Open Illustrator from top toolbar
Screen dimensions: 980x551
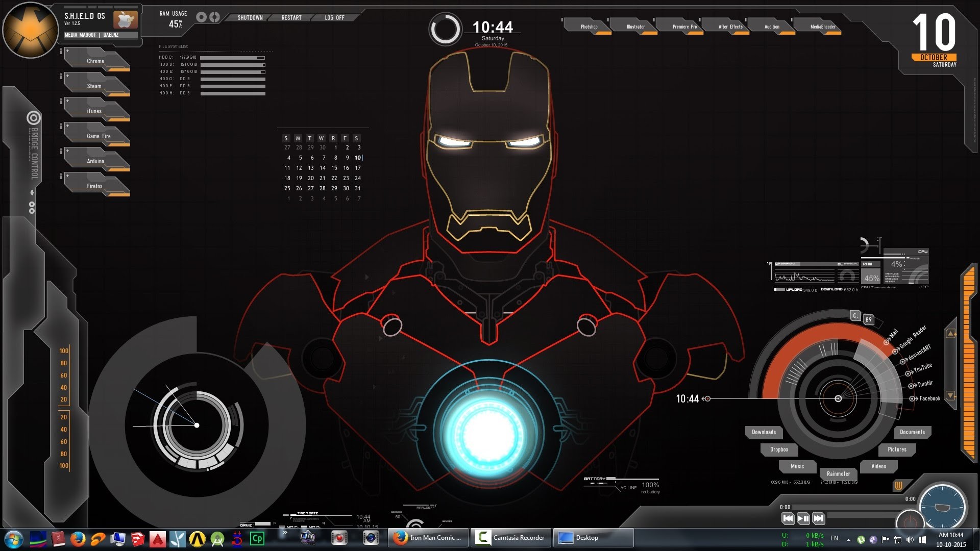point(635,27)
